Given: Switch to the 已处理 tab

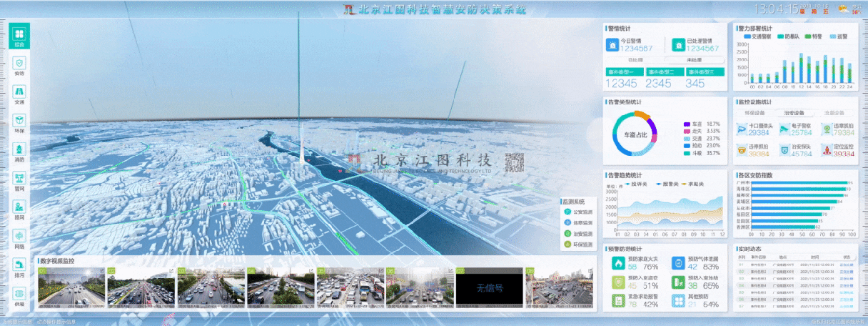Looking at the screenshot, I should pos(635,60).
